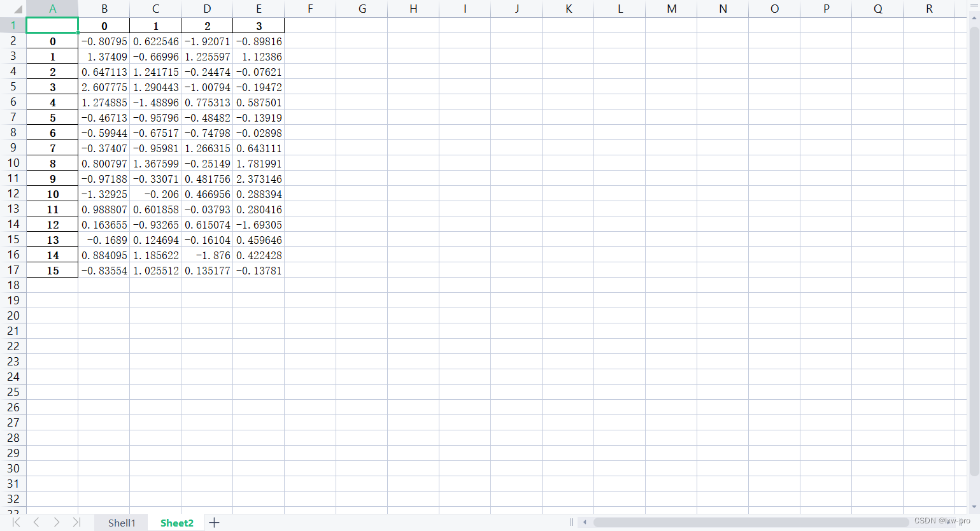Switch to Shell1 sheet tab

[x=122, y=523]
